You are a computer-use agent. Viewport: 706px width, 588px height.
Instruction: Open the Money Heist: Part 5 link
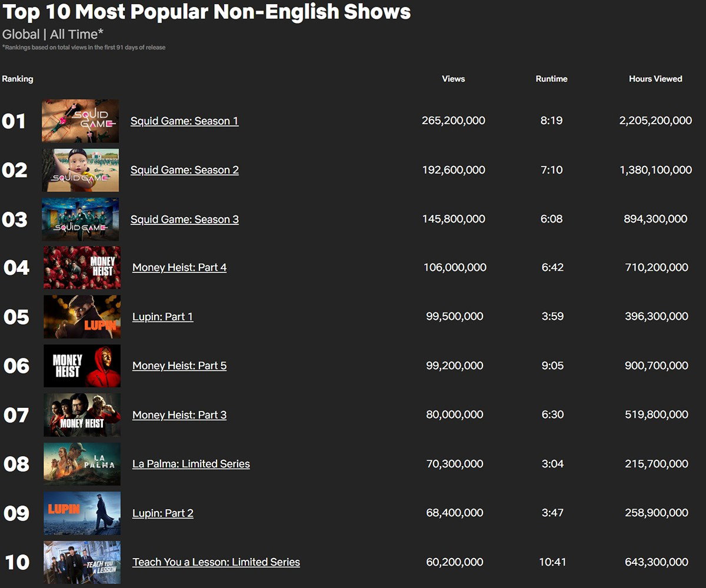coord(179,366)
